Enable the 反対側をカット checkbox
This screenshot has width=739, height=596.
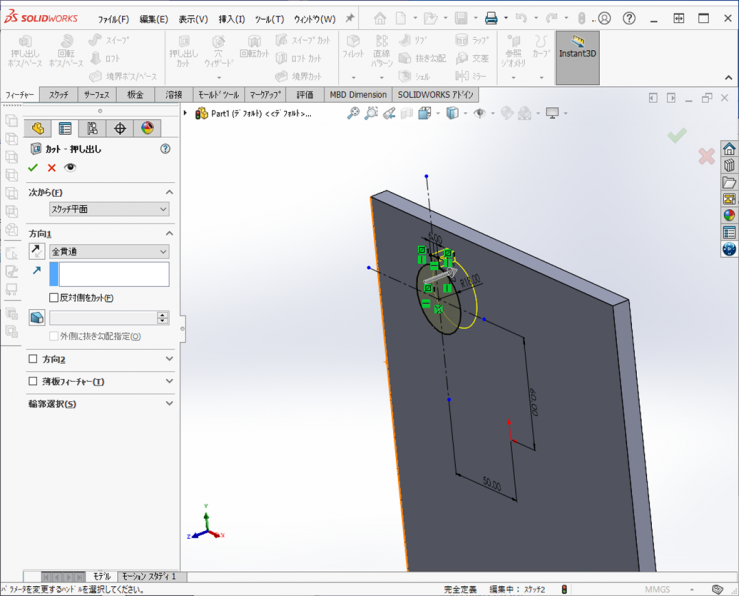54,298
